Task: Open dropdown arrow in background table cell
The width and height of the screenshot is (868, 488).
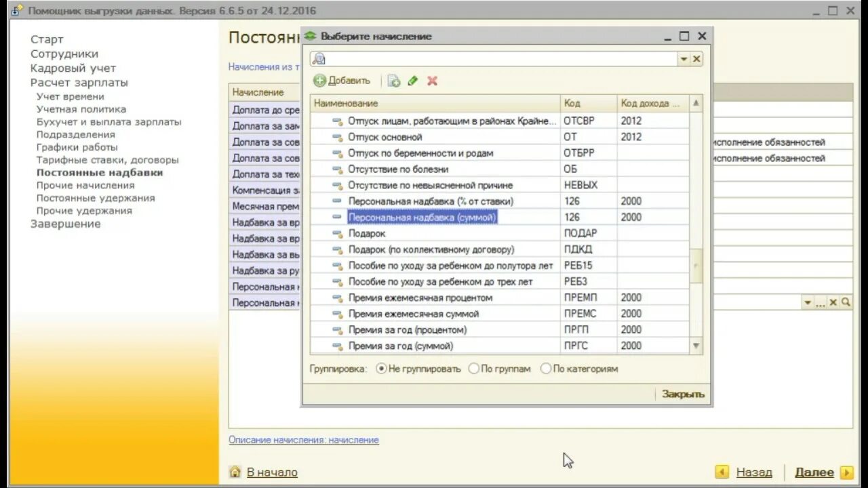Action: [808, 302]
